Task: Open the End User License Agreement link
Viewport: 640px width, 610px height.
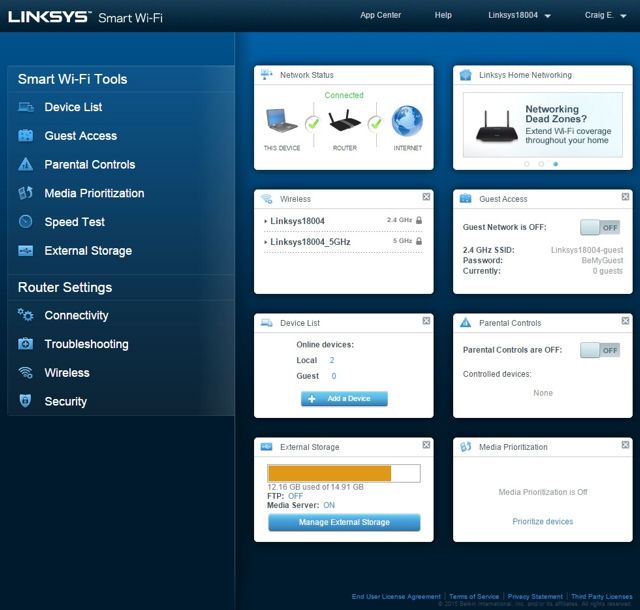Action: tap(396, 597)
